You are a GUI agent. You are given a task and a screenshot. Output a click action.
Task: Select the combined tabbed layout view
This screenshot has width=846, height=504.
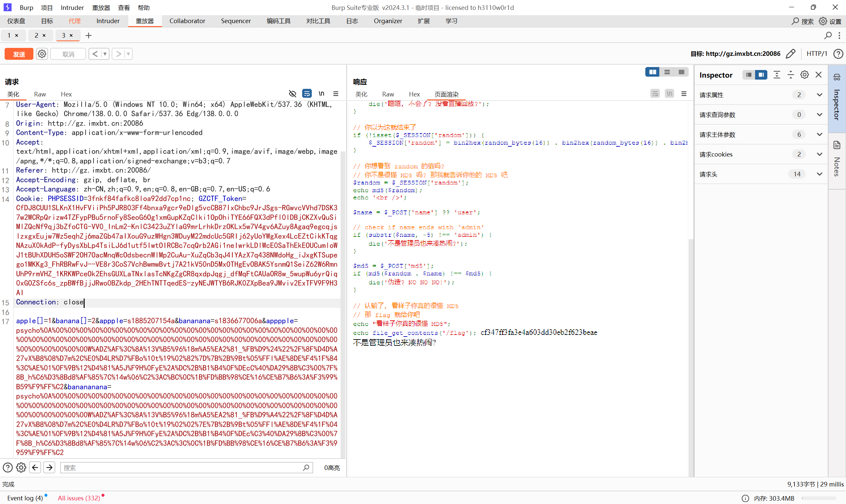(681, 72)
